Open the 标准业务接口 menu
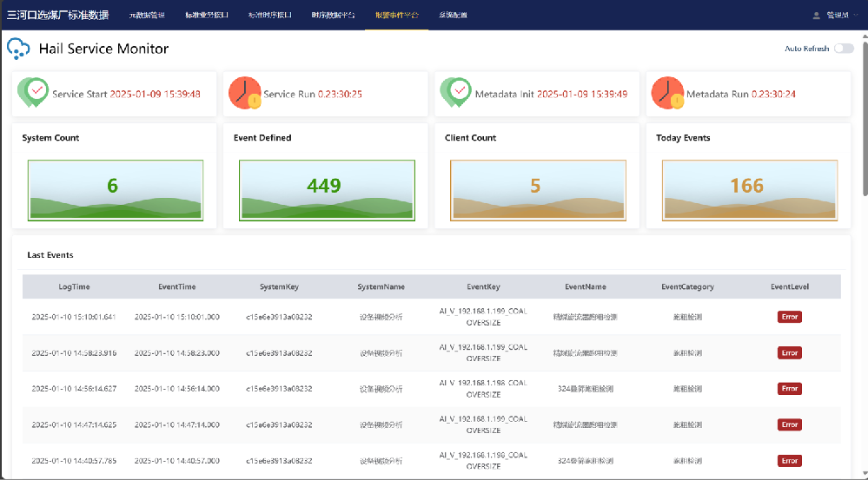868x480 pixels. (207, 15)
